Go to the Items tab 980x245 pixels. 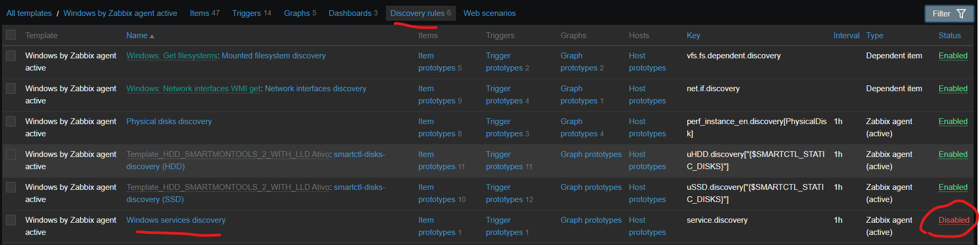click(199, 13)
